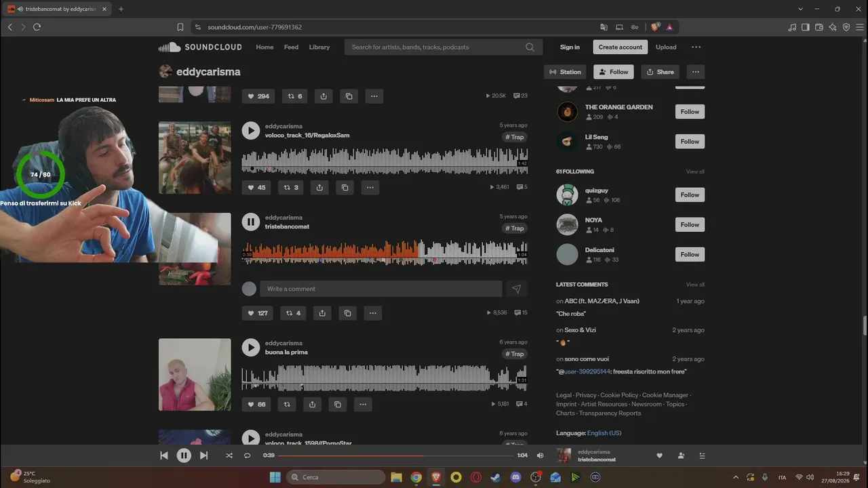This screenshot has height=488, width=868.
Task: Skip to the previous track in player
Action: click(164, 455)
